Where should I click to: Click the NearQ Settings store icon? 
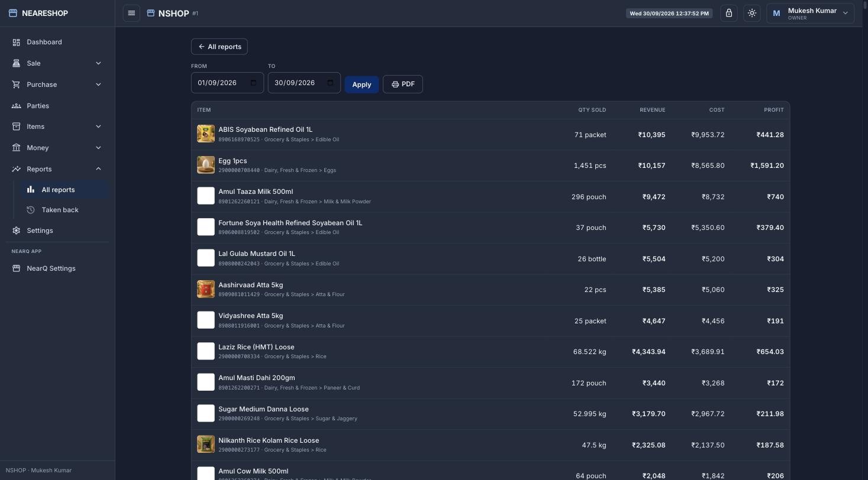pyautogui.click(x=16, y=268)
